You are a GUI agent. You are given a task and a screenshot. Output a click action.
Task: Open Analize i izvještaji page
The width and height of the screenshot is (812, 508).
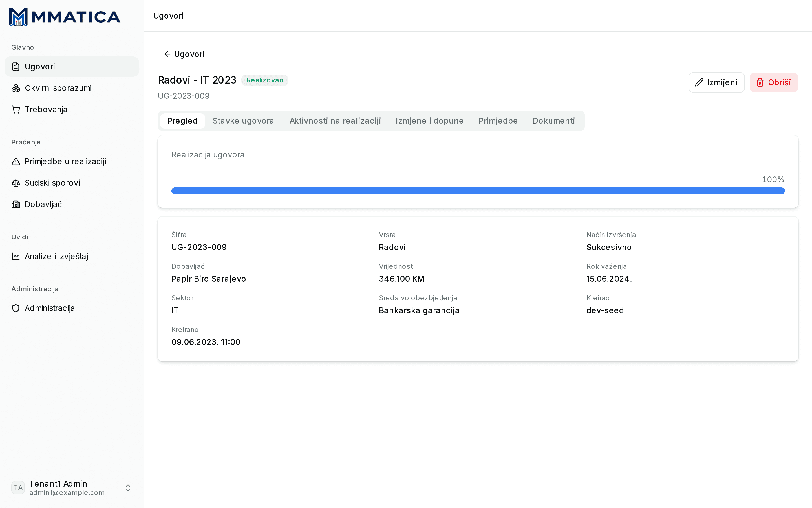[72, 256]
